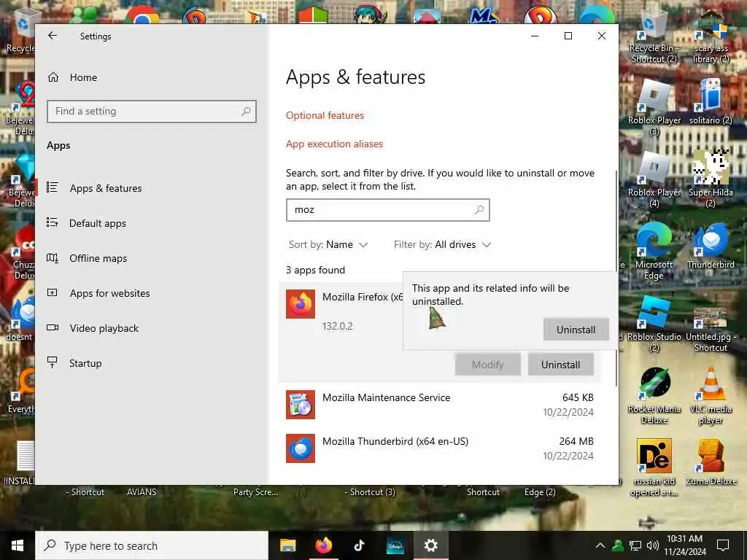Select the Mozilla Maintenance Service entry
The image size is (747, 560).
coord(440,404)
